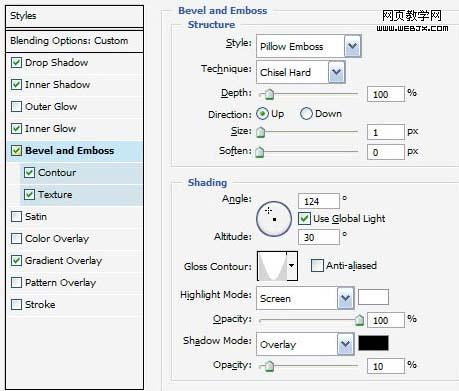459x391 pixels.
Task: Click the white highlight color swatch
Action: 373,297
